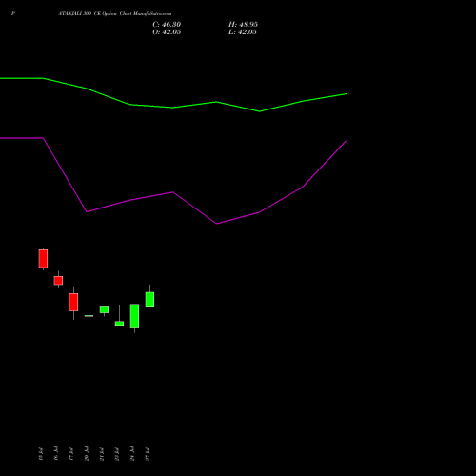This screenshot has width=476, height=476.
Task: Click the flat doji candle above 20 Jul
Action: (x=89, y=316)
